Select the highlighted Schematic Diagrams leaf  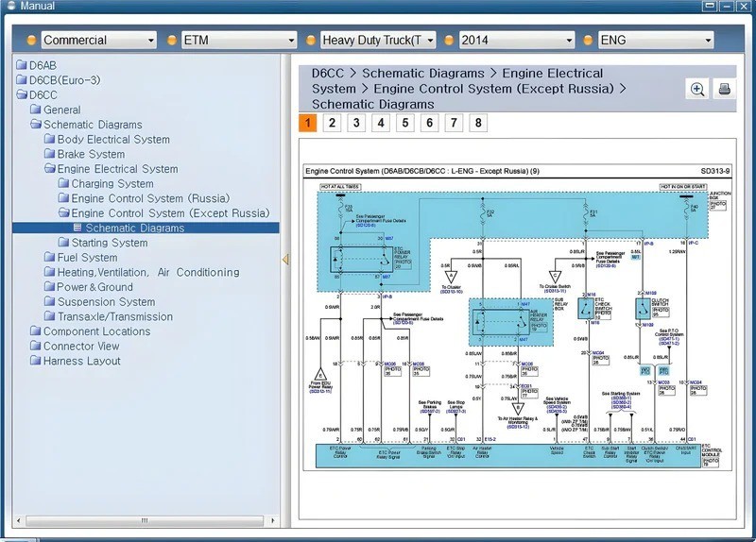[x=135, y=228]
